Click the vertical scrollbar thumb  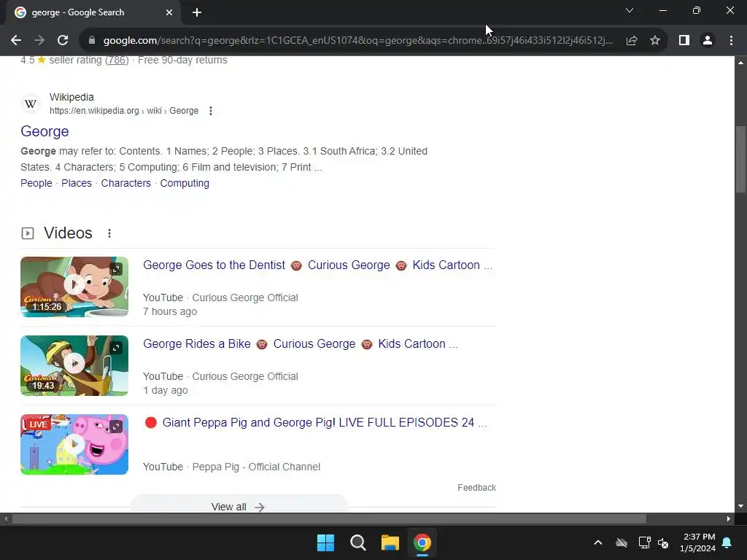740,159
